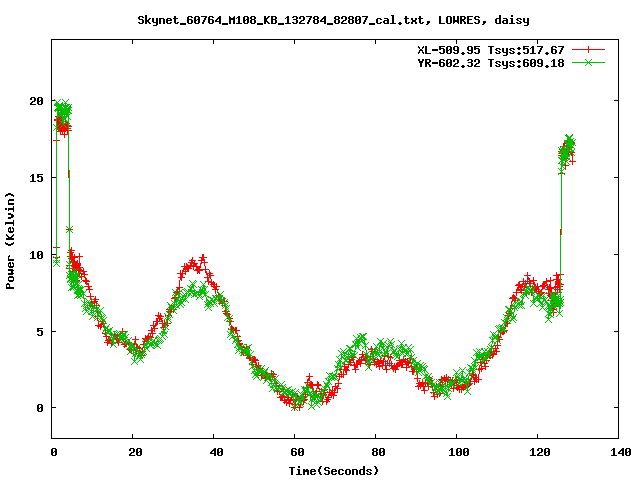
Task: Click the red line sample in legend
Action: pyautogui.click(x=588, y=50)
